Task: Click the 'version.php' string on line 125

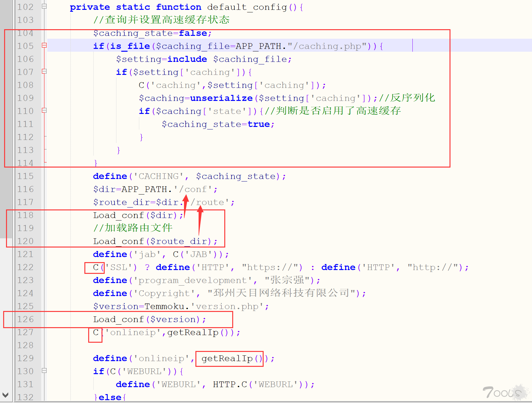Action: click(x=227, y=307)
